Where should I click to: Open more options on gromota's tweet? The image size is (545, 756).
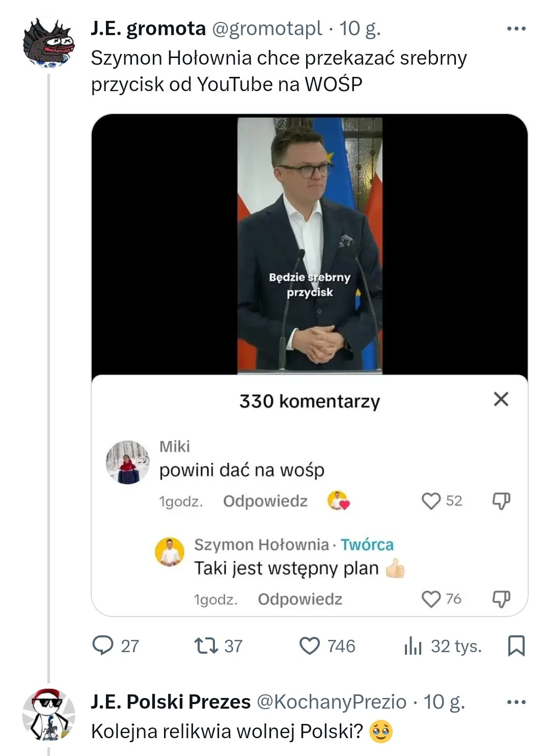[516, 29]
